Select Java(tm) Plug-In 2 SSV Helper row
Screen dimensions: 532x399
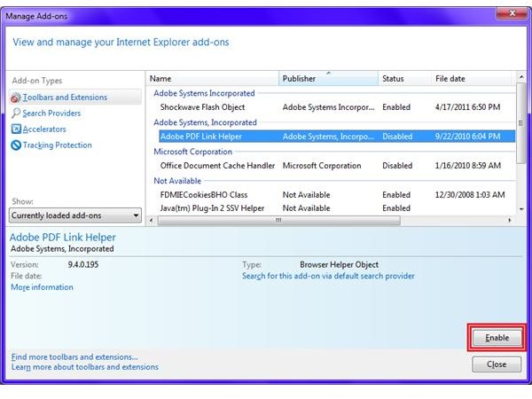[337, 208]
